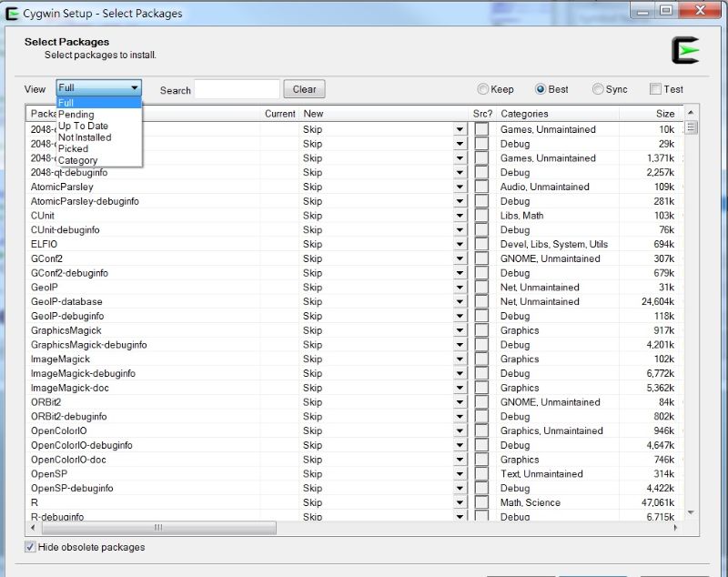Image resolution: width=728 pixels, height=577 pixels.
Task: Enable the Test checkbox
Action: pyautogui.click(x=655, y=89)
